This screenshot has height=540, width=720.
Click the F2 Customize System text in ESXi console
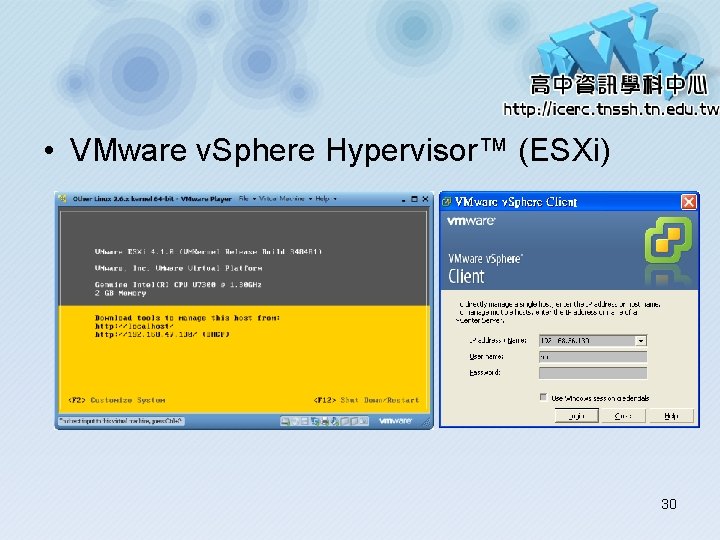(117, 400)
